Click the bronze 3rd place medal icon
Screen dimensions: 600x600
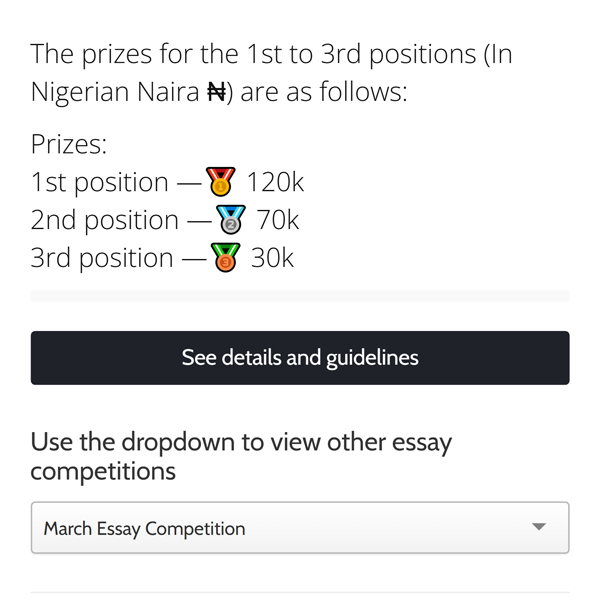[x=227, y=258]
